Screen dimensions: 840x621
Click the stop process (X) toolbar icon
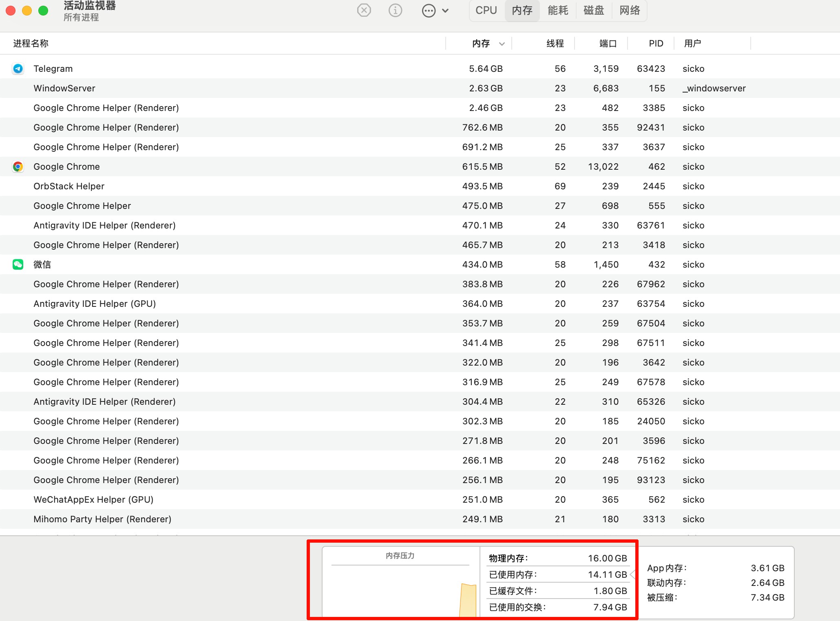pyautogui.click(x=364, y=10)
